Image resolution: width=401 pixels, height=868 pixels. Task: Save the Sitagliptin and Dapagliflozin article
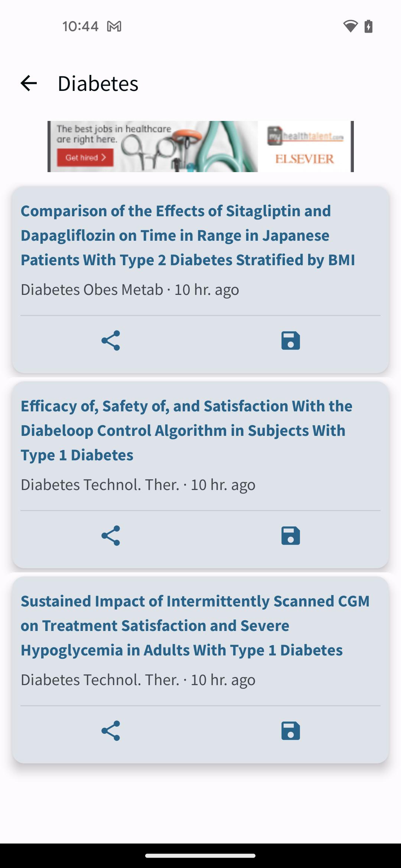[x=290, y=341]
